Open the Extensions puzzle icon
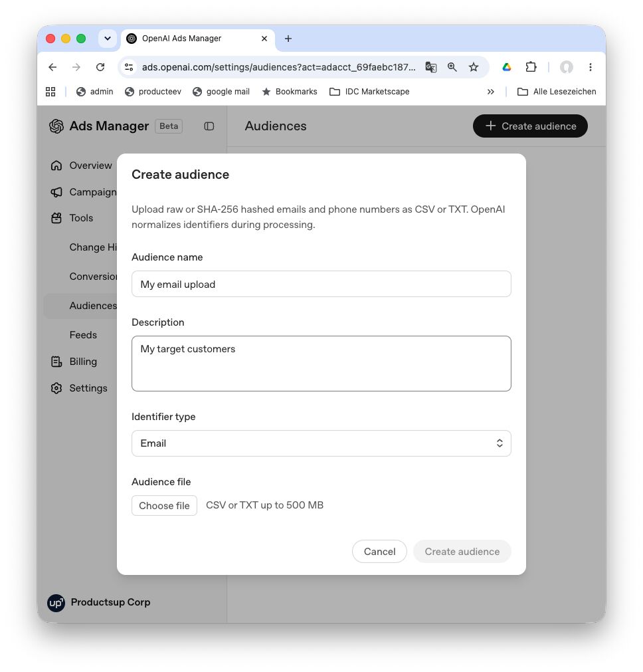643x672 pixels. (x=531, y=67)
